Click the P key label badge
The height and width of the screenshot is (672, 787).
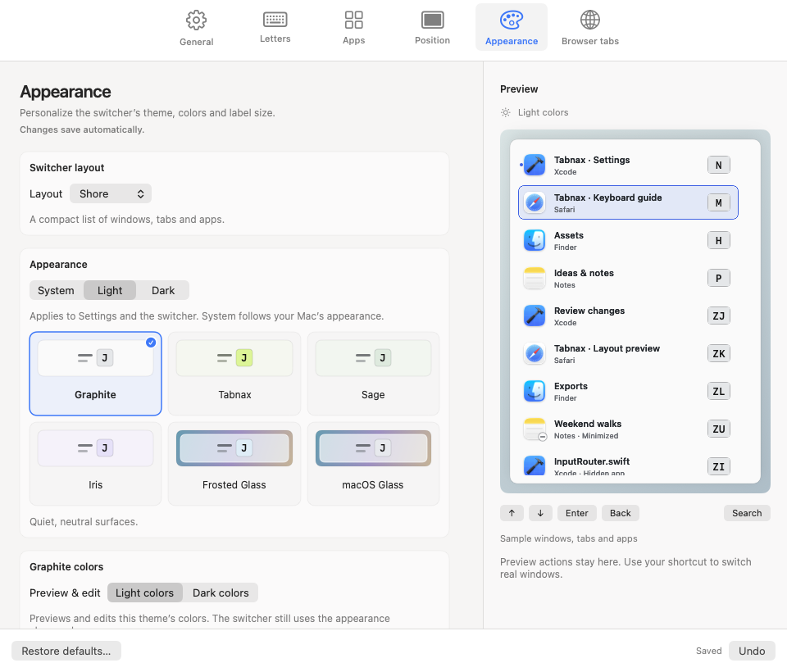(x=719, y=278)
